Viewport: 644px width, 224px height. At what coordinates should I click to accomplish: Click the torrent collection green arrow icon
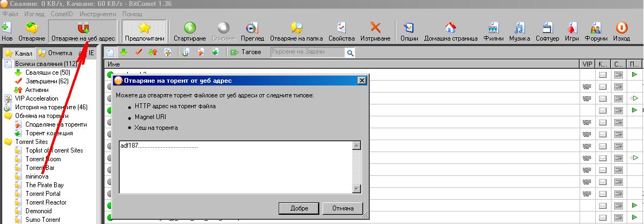pyautogui.click(x=215, y=52)
